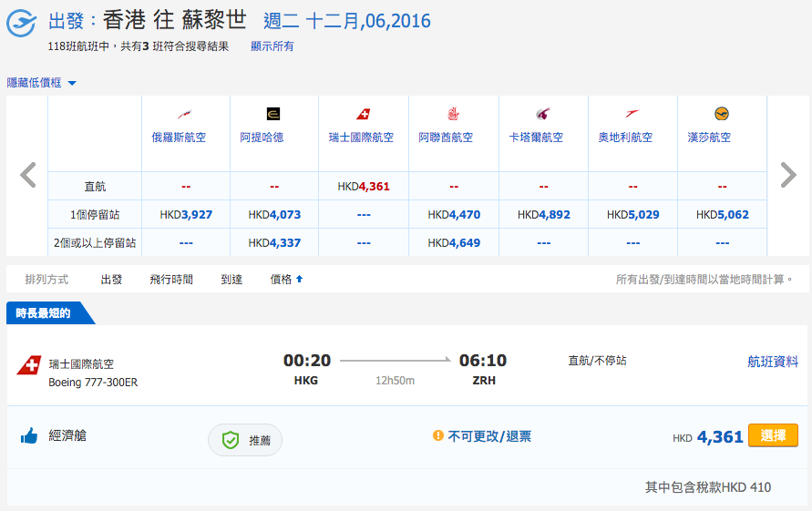Click one-stop price HKD5,029
This screenshot has height=511, width=812.
632,214
